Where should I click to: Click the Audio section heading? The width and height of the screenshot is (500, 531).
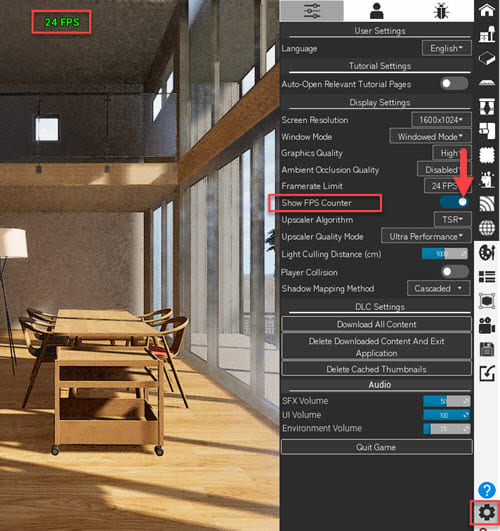click(x=380, y=385)
